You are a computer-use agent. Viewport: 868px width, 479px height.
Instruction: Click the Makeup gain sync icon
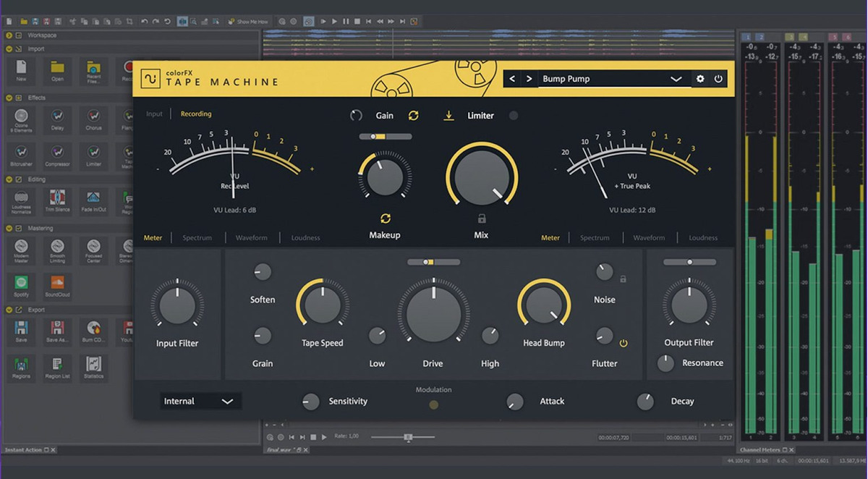click(385, 219)
